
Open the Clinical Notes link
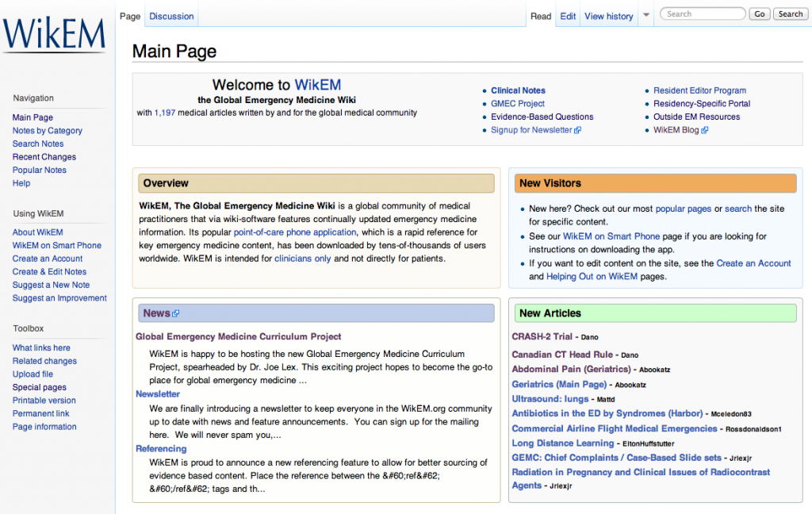pos(518,90)
